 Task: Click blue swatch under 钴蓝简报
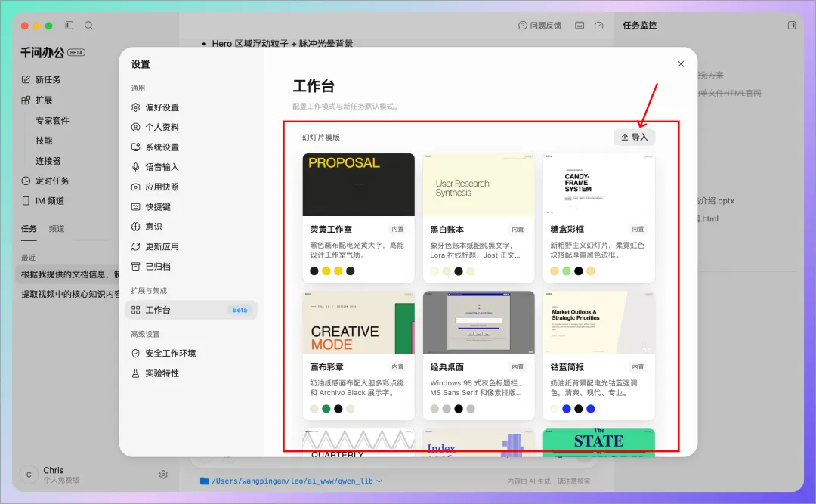pyautogui.click(x=566, y=409)
